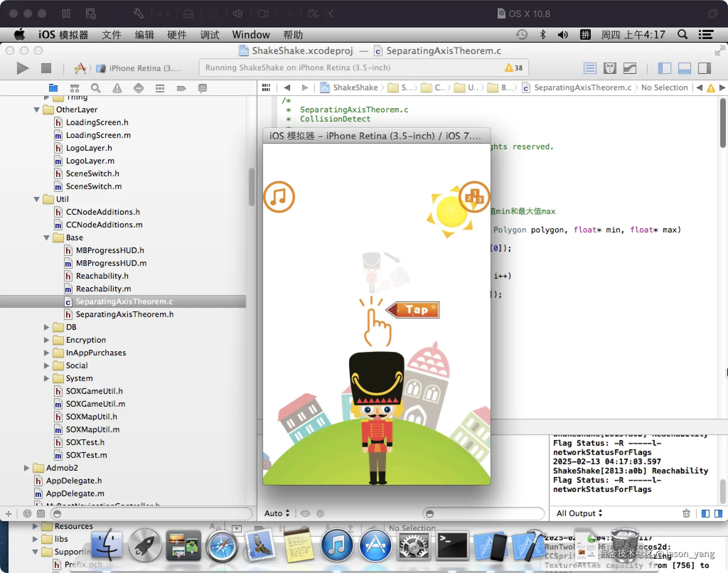Toggle the navigator panel visibility
728x573 pixels.
pyautogui.click(x=664, y=68)
